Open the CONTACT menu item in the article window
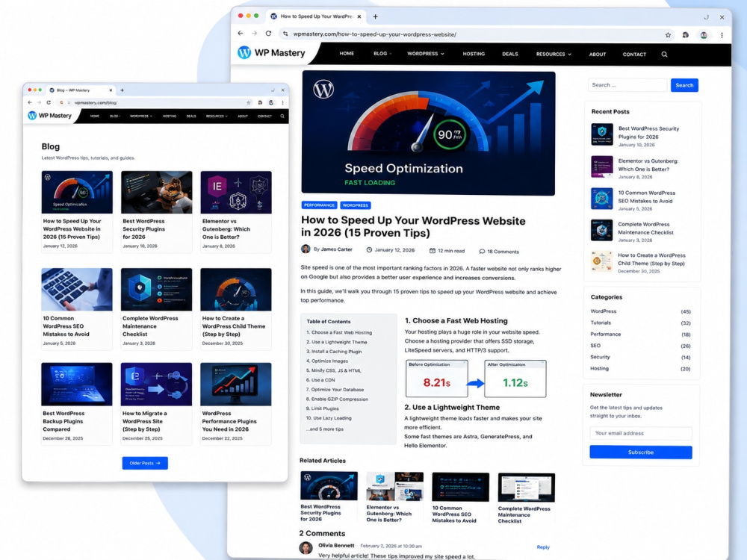 [x=634, y=55]
